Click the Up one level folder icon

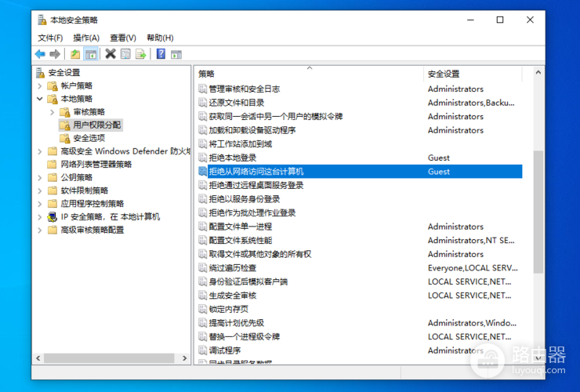pos(75,54)
